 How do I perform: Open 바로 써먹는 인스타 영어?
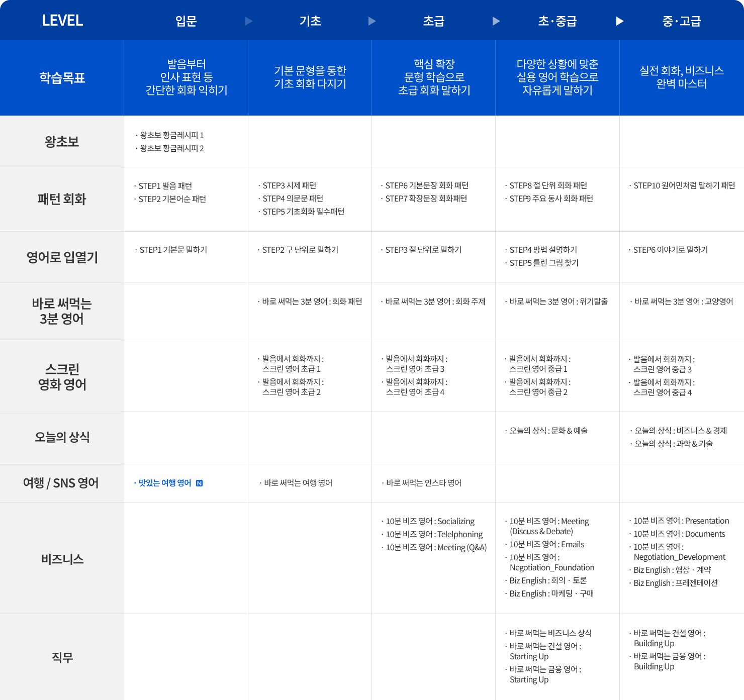pyautogui.click(x=424, y=483)
